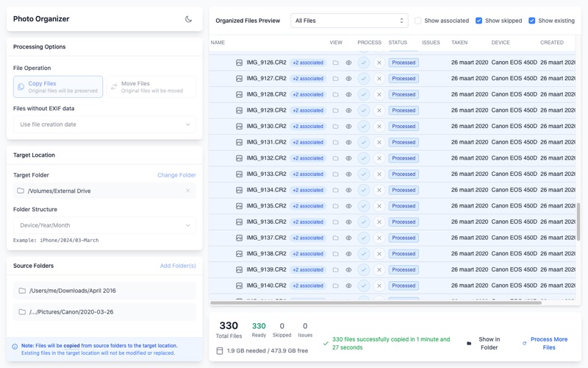The image size is (588, 368).
Task: Uncheck Show skipped checkbox
Action: click(x=478, y=21)
